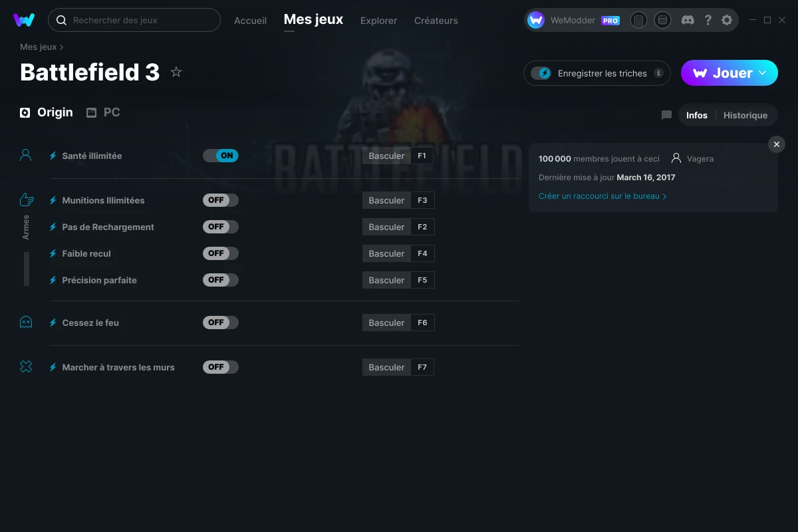Viewport: 798px width, 532px height.
Task: Click lightning icon beside Munitions Illimitées
Action: click(53, 200)
